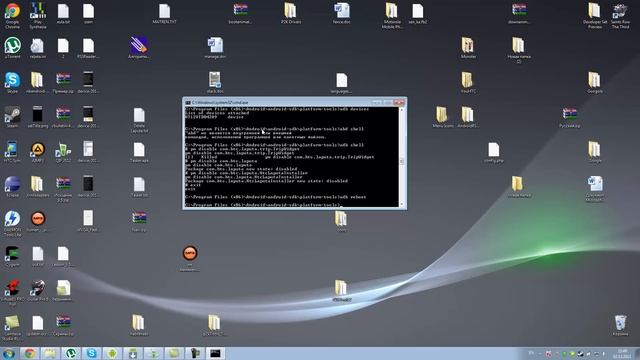Open Skype from the taskbar
This screenshot has height=360, width=640.
(x=91, y=353)
